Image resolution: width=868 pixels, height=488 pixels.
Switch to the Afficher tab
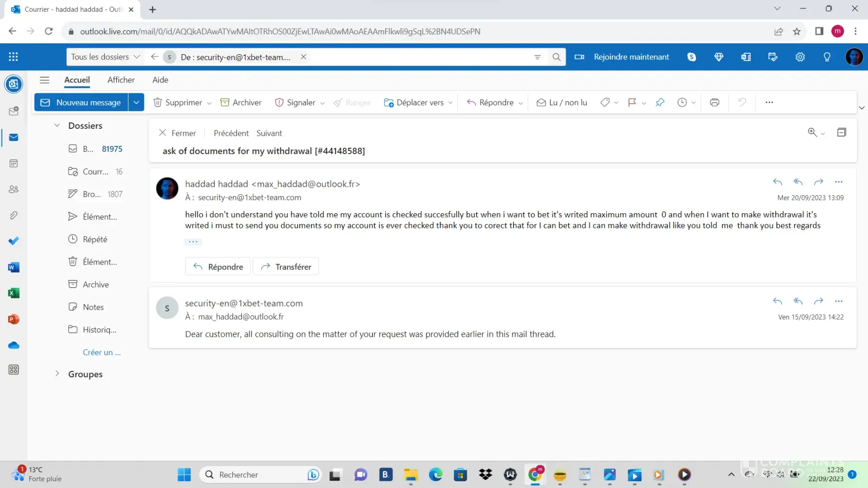(121, 80)
